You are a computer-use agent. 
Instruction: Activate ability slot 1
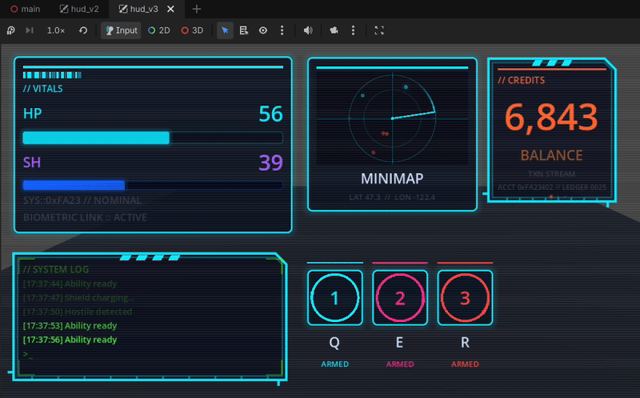(335, 298)
